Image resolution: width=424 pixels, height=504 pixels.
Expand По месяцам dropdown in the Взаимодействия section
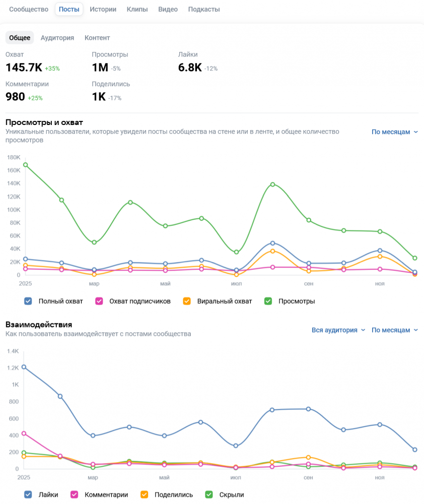(395, 330)
